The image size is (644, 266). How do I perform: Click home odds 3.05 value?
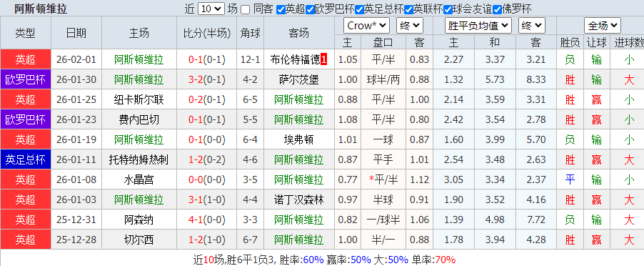454,179
